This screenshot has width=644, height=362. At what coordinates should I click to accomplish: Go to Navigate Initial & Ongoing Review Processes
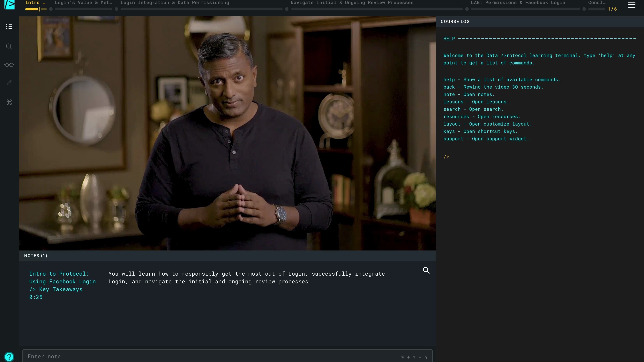coord(352,3)
